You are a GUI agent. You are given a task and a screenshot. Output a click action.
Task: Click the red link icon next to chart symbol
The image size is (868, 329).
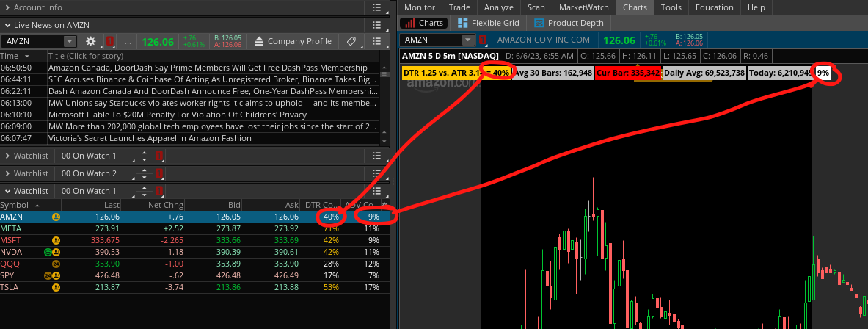point(483,40)
